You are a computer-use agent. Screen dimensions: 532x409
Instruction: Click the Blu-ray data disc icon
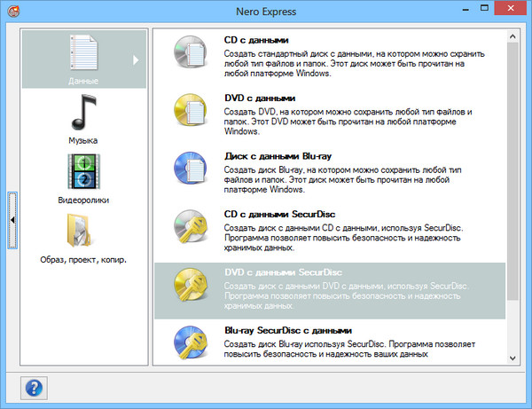(x=189, y=170)
